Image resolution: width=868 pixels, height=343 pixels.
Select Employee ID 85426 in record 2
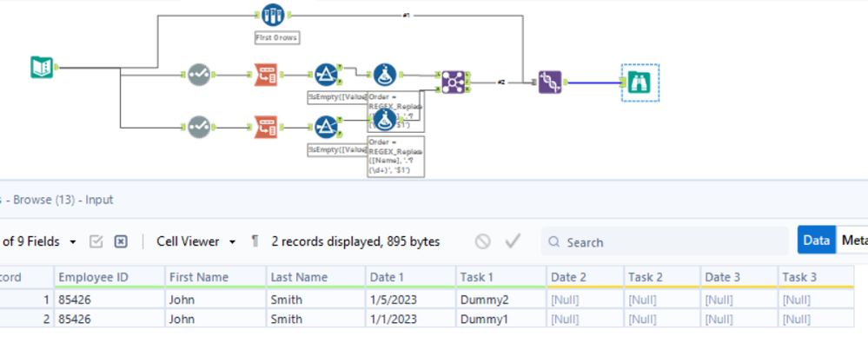[x=109, y=320]
